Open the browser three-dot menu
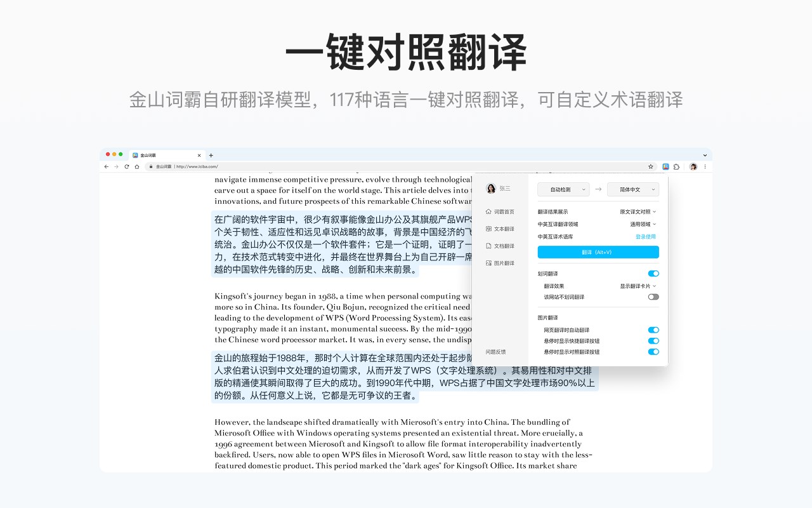 coord(705,166)
